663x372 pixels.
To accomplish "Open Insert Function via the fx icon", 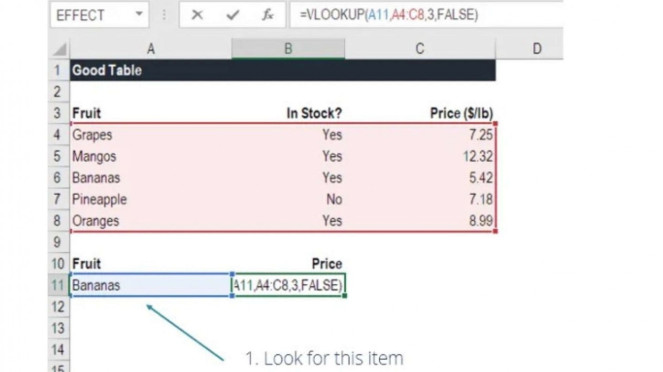I will pyautogui.click(x=268, y=15).
